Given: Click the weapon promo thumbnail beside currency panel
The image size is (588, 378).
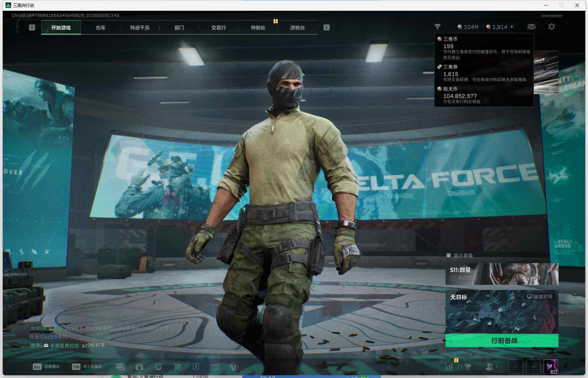Looking at the screenshot, I should click(x=546, y=72).
